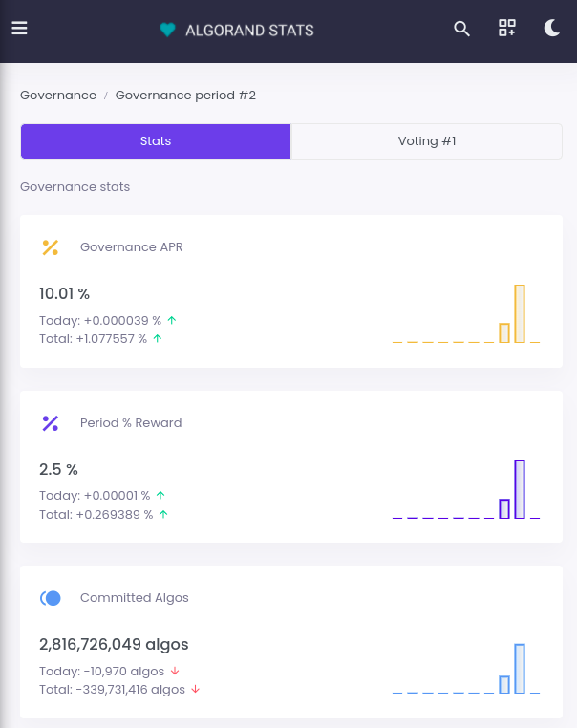The height and width of the screenshot is (728, 577).
Task: Click the red arrow beside -339,731,416 algos
Action: [x=196, y=689]
